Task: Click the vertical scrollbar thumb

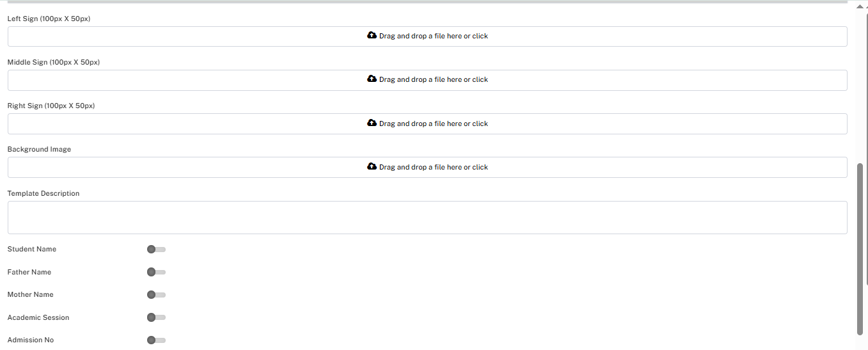Action: (860, 250)
